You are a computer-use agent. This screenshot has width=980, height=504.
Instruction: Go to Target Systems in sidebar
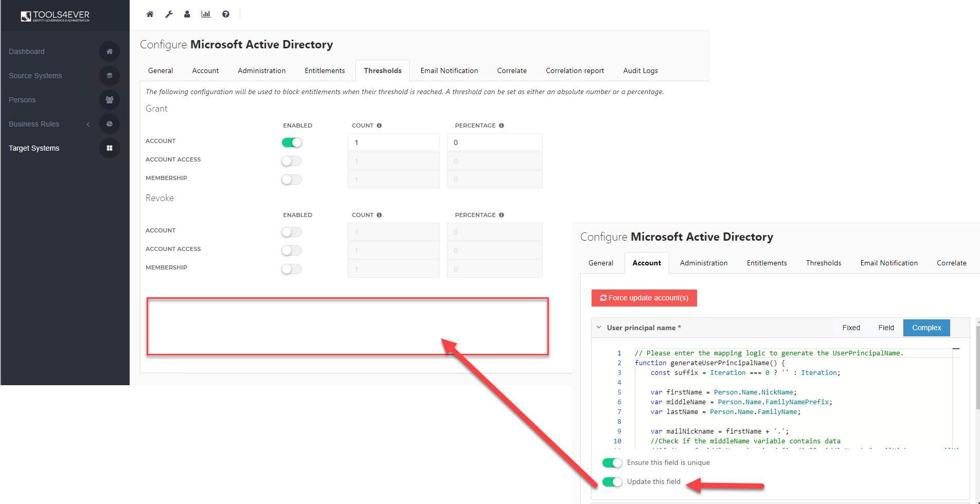tap(34, 148)
